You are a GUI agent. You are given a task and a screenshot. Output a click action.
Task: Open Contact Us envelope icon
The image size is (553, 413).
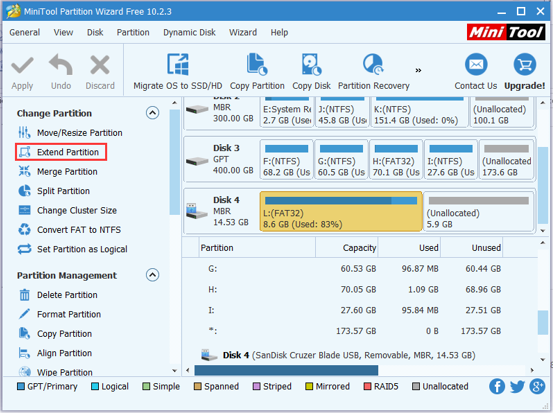point(476,65)
